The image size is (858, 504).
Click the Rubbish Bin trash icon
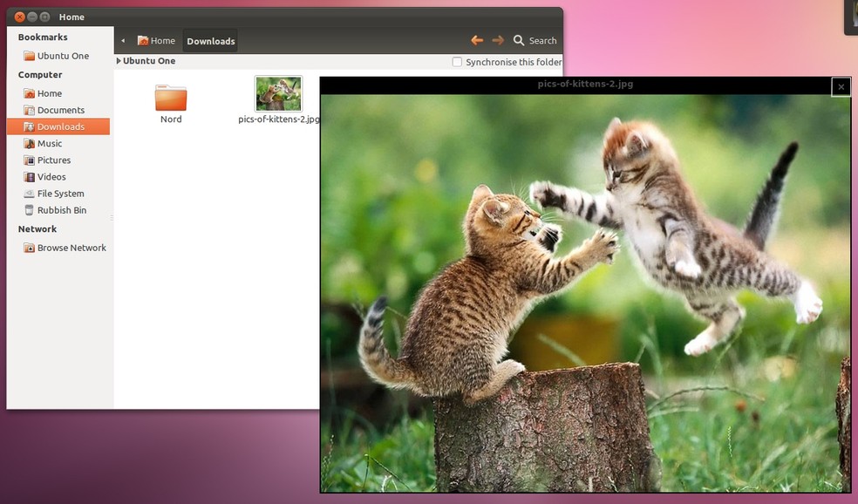coord(29,210)
